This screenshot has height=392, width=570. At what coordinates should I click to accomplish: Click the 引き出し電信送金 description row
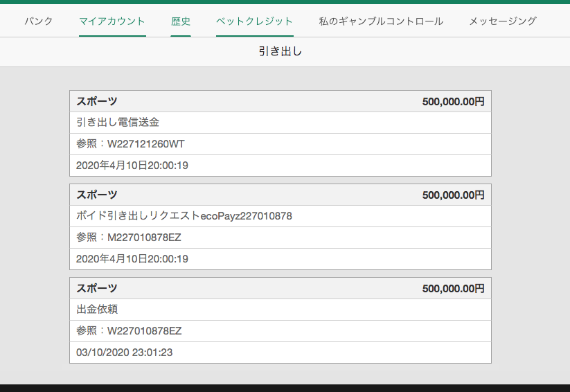point(280,123)
